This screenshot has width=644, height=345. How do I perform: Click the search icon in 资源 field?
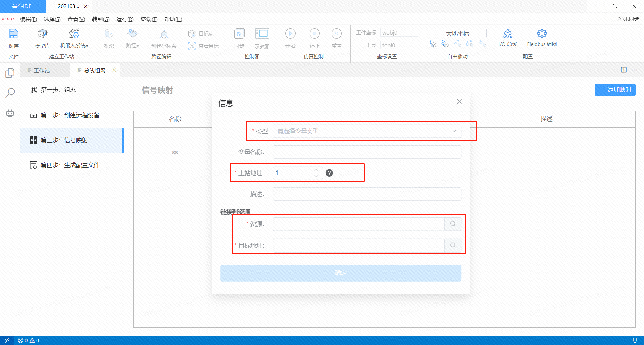(x=453, y=224)
